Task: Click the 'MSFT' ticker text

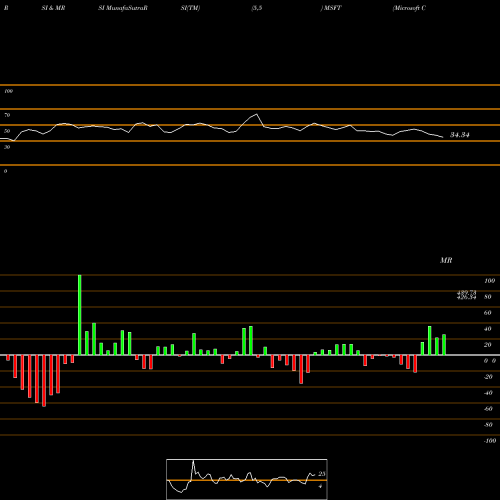Action: coord(332,8)
